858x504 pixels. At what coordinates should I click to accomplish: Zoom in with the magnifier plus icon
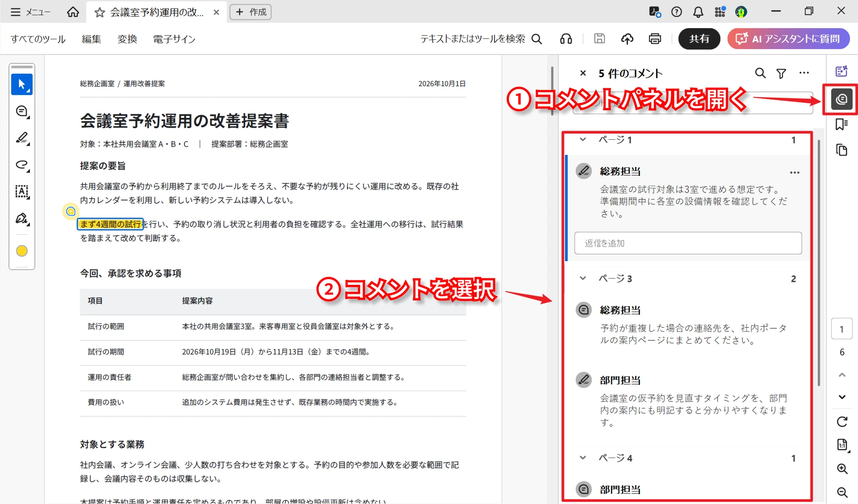(842, 468)
